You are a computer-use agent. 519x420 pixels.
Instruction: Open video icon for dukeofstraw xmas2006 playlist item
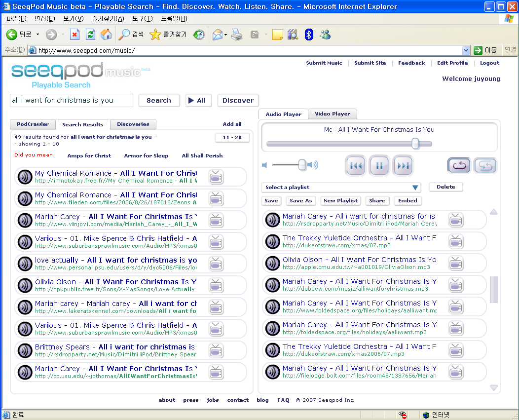(x=456, y=350)
